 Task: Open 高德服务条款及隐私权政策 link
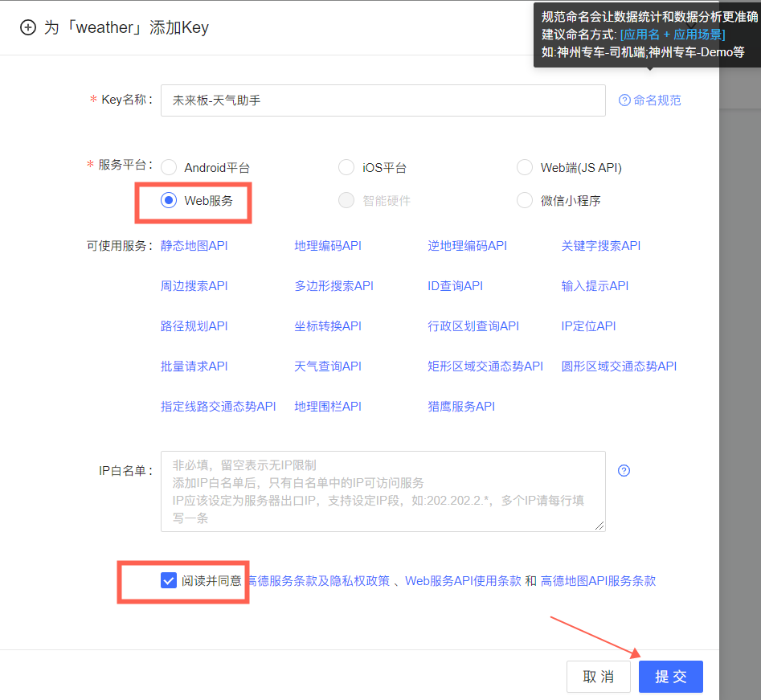point(319,581)
